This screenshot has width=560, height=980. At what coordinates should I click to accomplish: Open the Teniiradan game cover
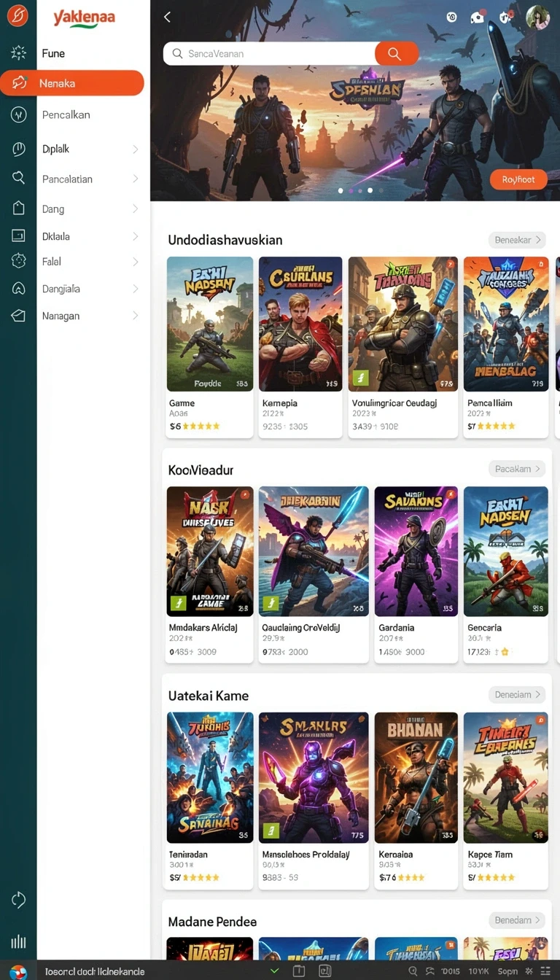pos(210,777)
